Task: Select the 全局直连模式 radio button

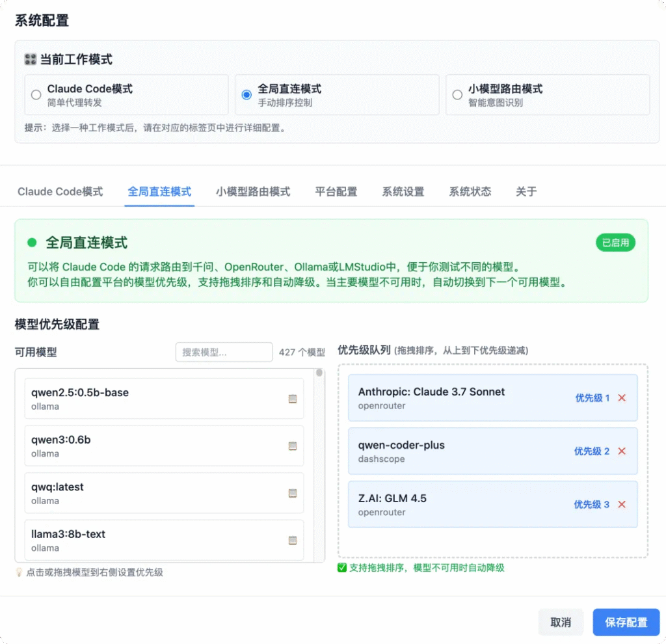Action: tap(246, 95)
